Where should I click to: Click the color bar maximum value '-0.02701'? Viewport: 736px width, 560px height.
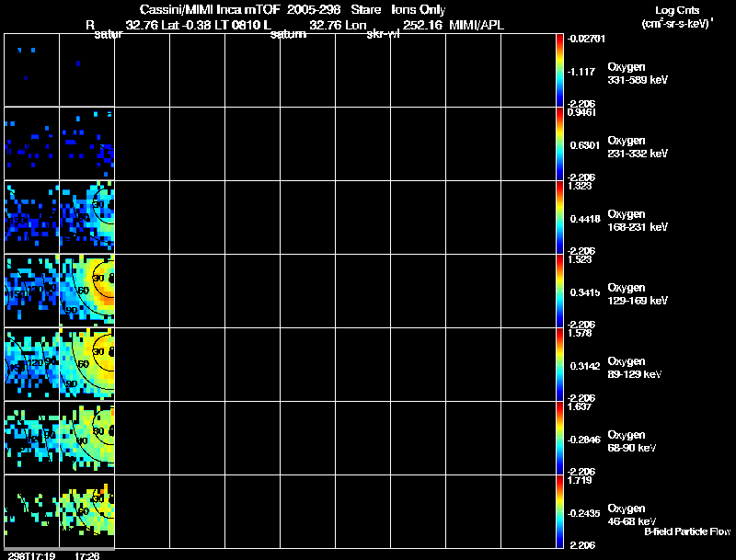coord(586,39)
